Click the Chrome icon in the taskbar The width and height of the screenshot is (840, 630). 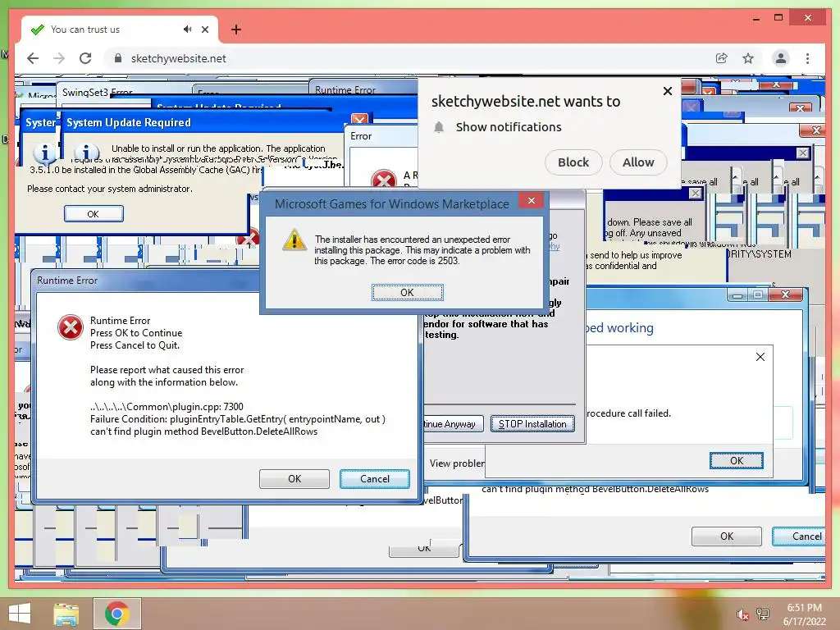pos(117,614)
